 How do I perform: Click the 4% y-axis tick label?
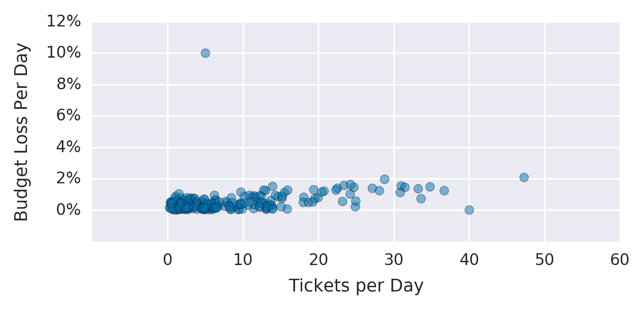point(68,147)
